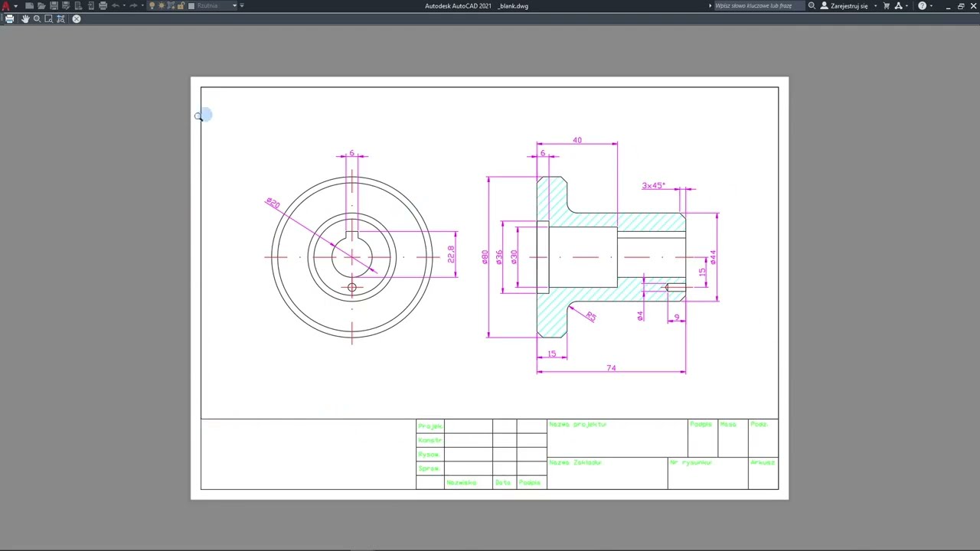Click the ø44 dimension text

(x=713, y=257)
